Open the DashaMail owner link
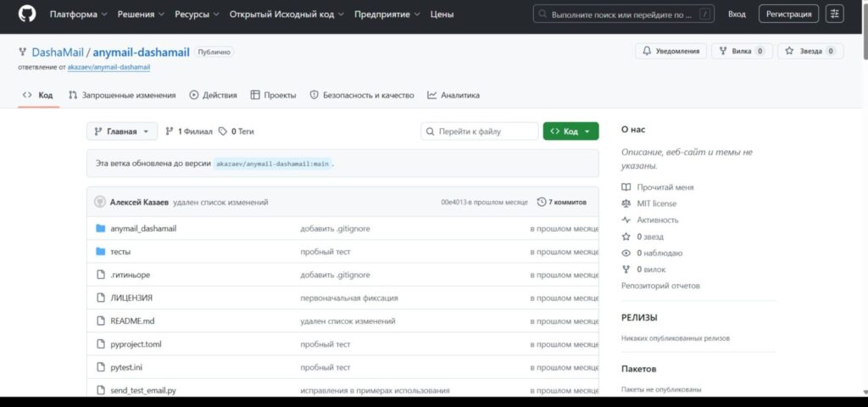The width and height of the screenshot is (868, 407). click(x=58, y=53)
